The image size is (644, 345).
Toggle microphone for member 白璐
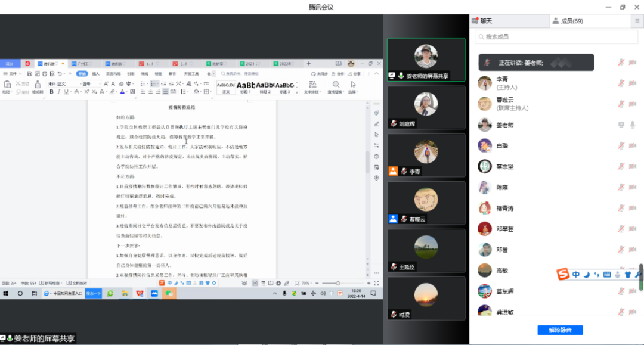[621, 145]
